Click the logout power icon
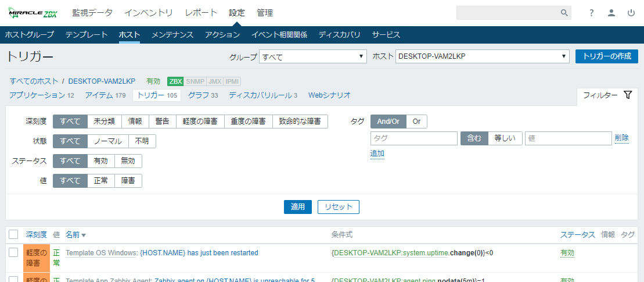The width and height of the screenshot is (644, 282). 631,13
